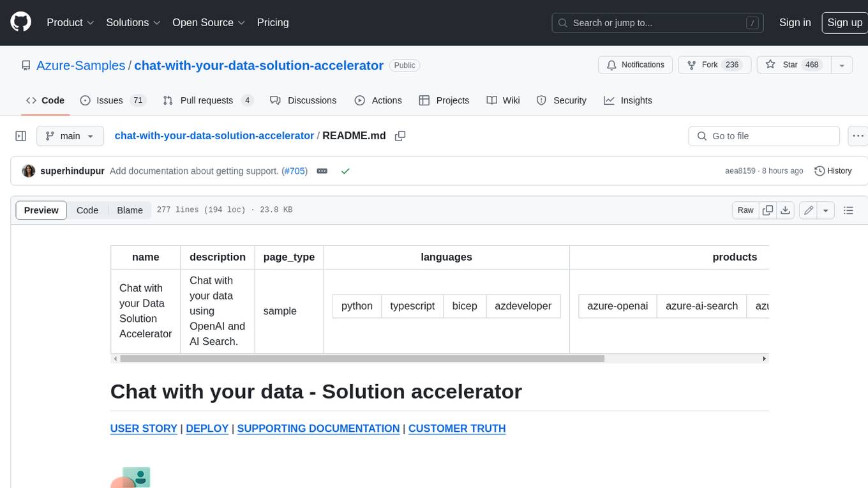868x488 pixels.
Task: Open the GitHub home logo
Action: point(20,22)
